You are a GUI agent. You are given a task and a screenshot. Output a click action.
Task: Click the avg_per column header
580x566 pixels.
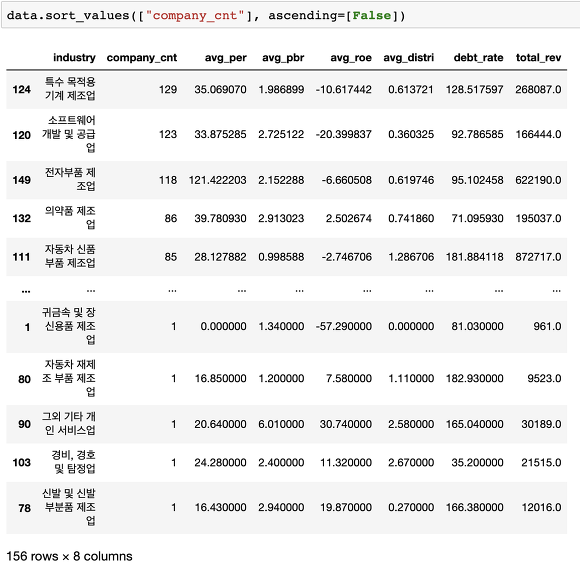[x=226, y=58]
